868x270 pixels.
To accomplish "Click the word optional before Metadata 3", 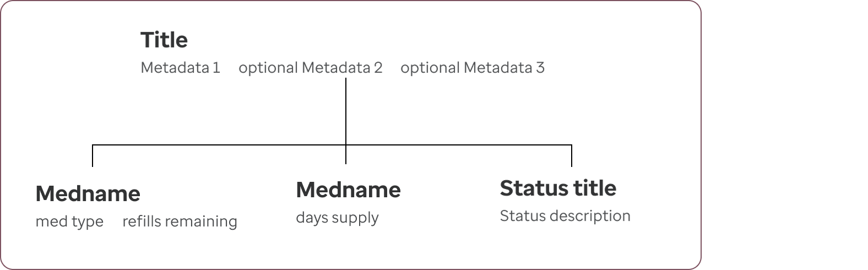I will [x=430, y=68].
